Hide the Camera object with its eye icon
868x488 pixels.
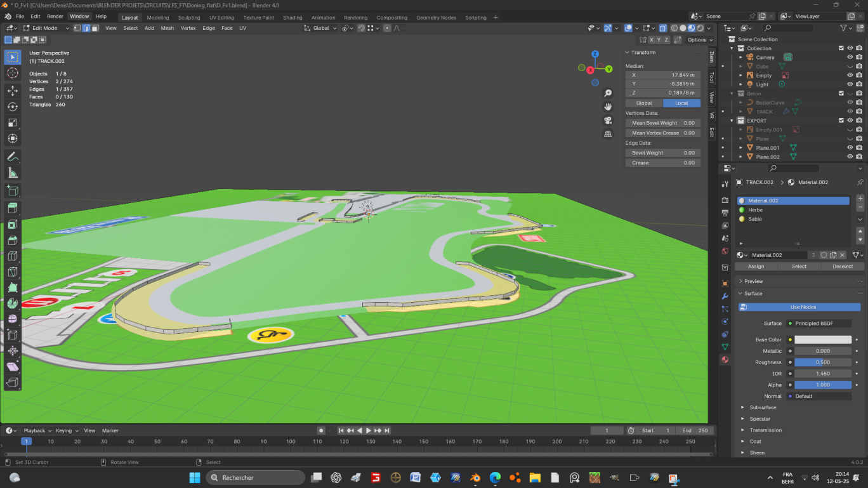[x=850, y=57]
